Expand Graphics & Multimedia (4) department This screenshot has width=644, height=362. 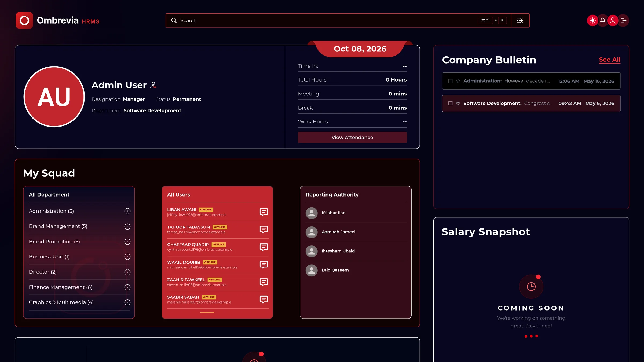click(x=127, y=302)
